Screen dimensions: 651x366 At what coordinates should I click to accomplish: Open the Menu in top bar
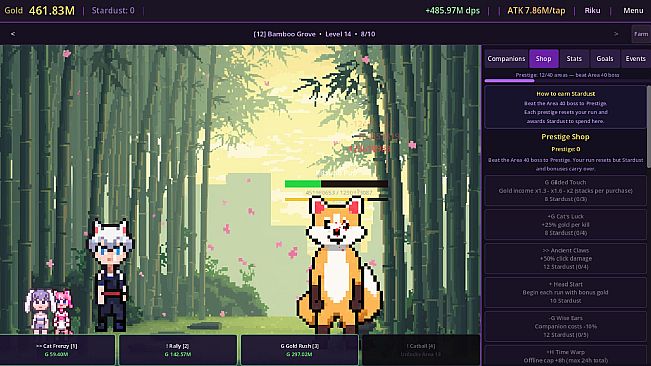tap(633, 11)
